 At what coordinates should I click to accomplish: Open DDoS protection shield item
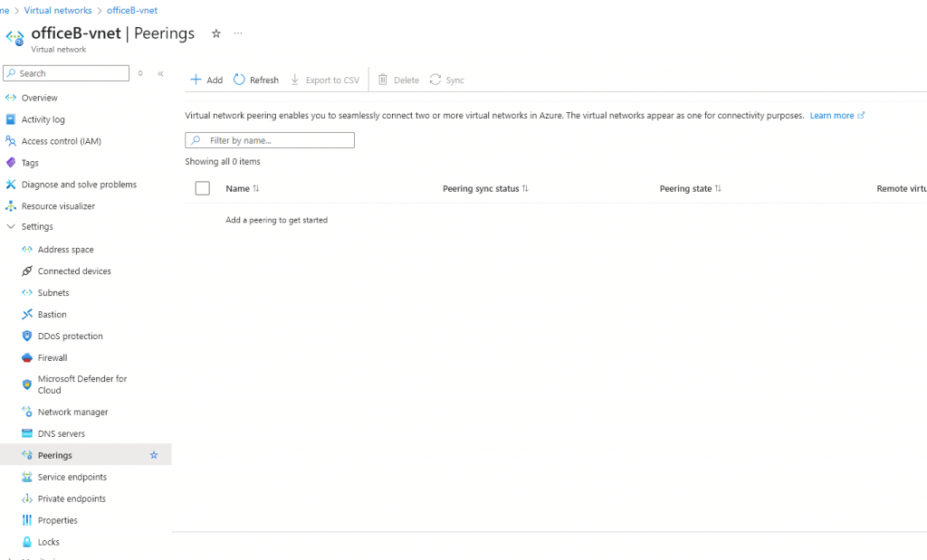70,337
